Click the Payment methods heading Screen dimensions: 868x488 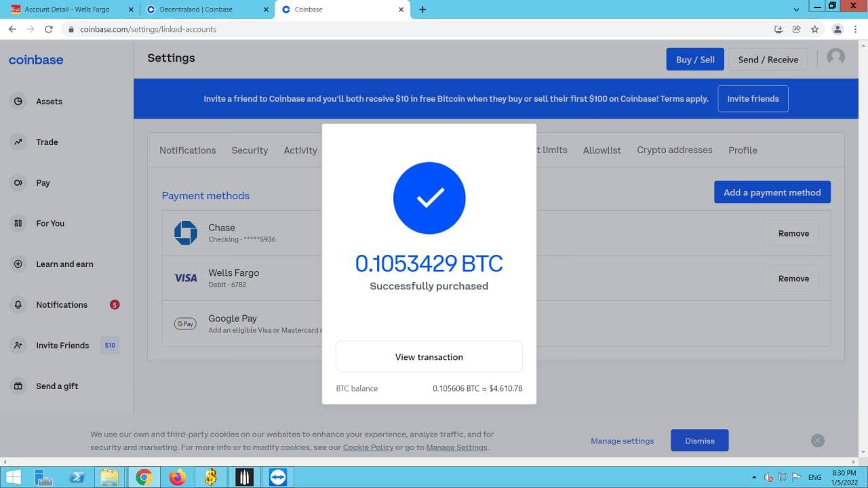point(205,196)
